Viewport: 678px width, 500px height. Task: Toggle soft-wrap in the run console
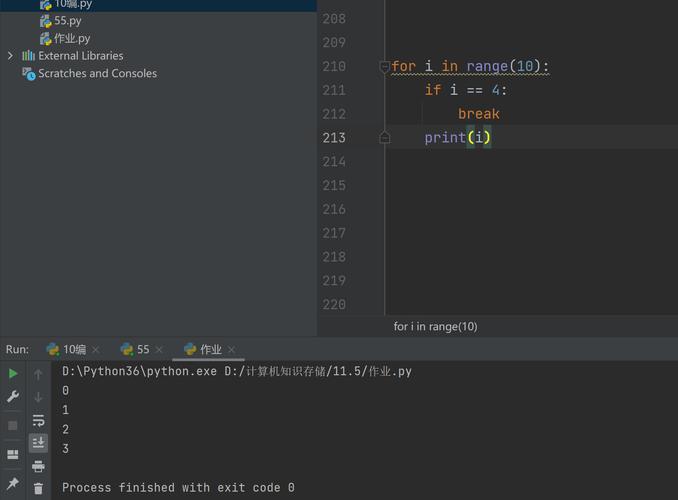pos(38,420)
